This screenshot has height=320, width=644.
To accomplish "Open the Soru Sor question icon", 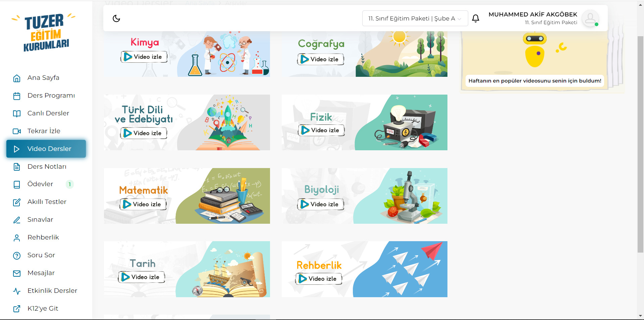I will 17,256.
